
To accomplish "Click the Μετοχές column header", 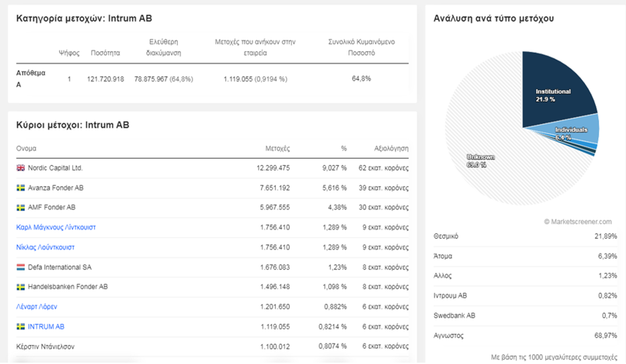I will point(278,148).
